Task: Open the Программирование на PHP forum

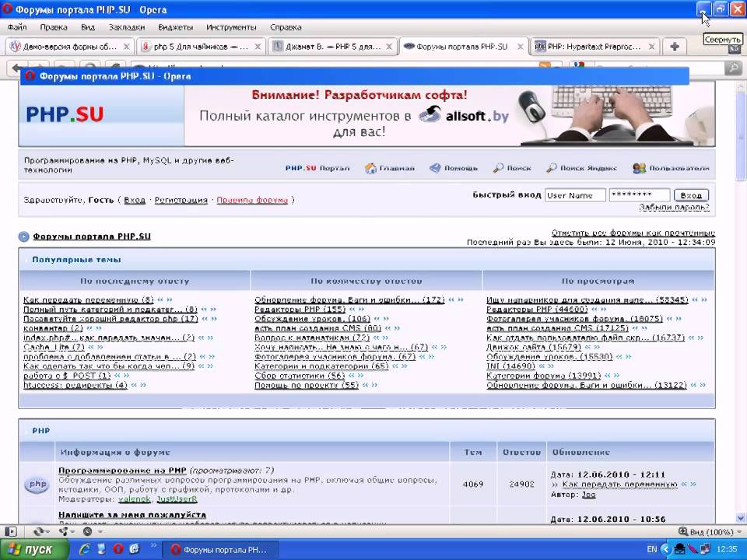Action: (122, 471)
